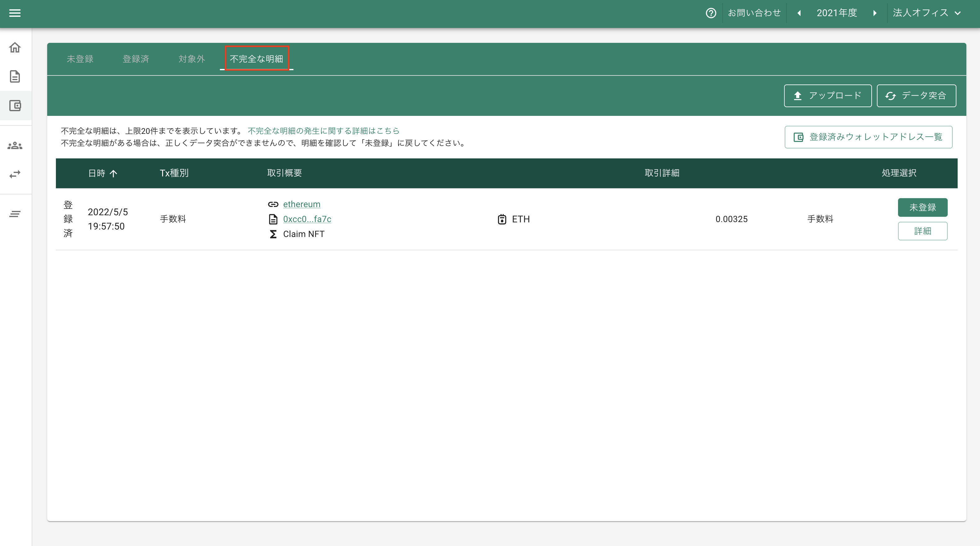Open 不完全な明細の発生に関する詳細はこちら link
The height and width of the screenshot is (546, 980).
323,131
